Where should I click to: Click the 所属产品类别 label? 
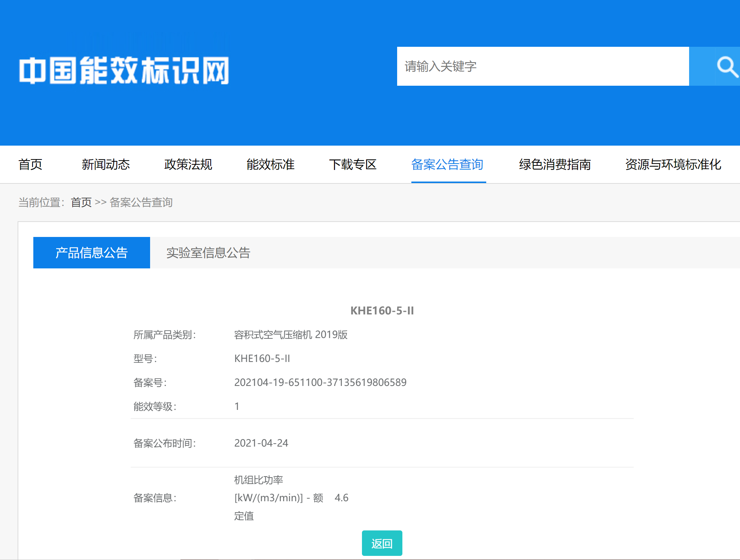(165, 335)
